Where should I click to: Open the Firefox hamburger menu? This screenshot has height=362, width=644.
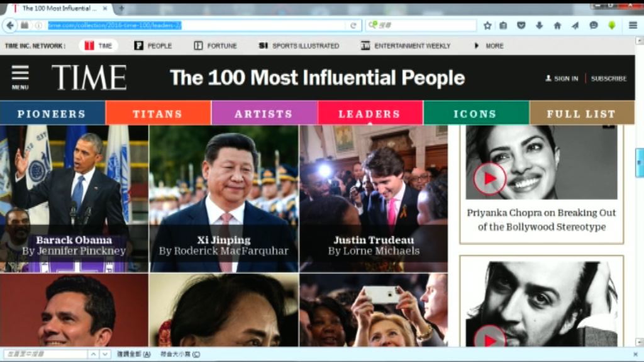[633, 25]
